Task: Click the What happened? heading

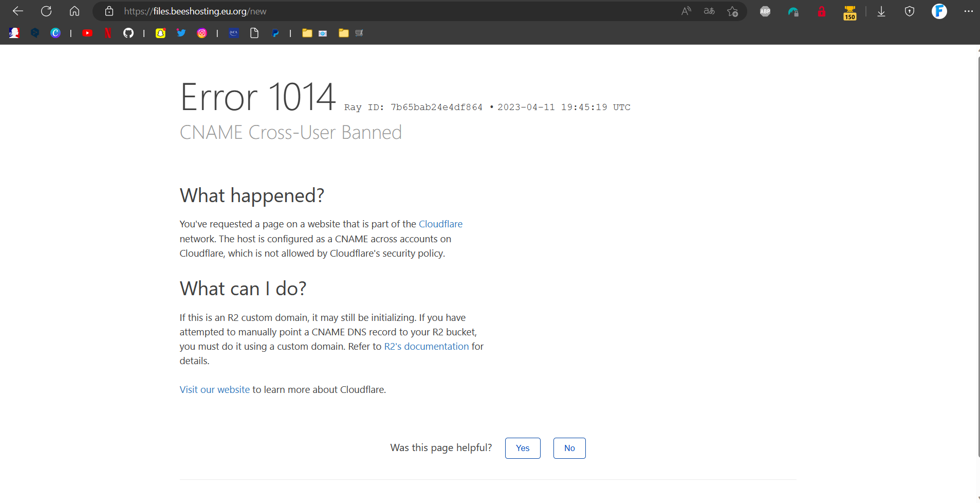Action: point(252,195)
